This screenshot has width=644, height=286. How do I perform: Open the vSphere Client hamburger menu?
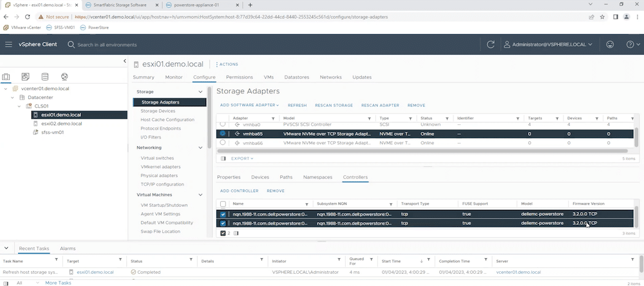tap(8, 44)
